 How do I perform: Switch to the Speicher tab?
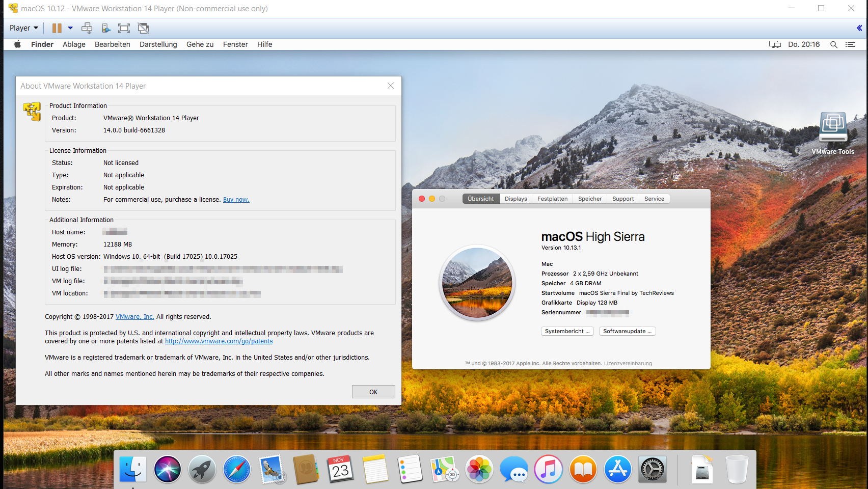(590, 199)
